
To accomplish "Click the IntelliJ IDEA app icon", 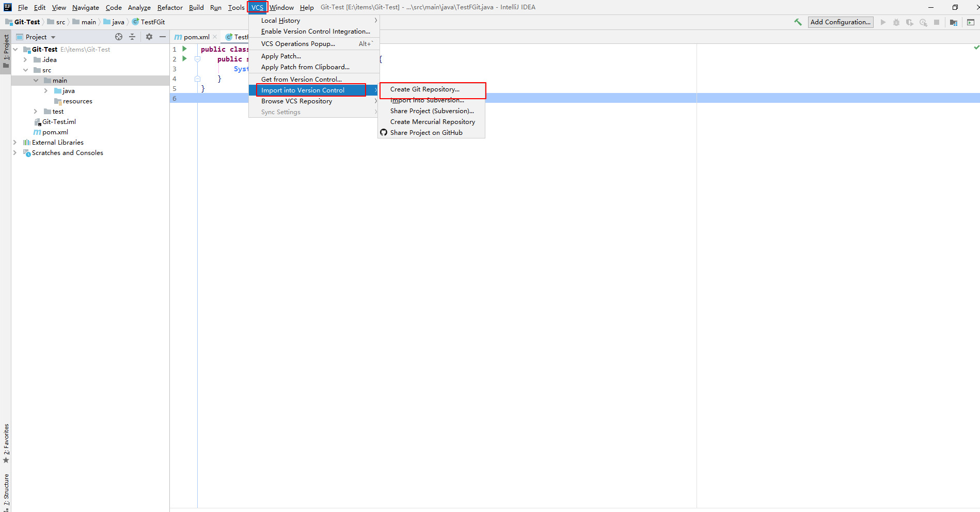I will 7,7.
